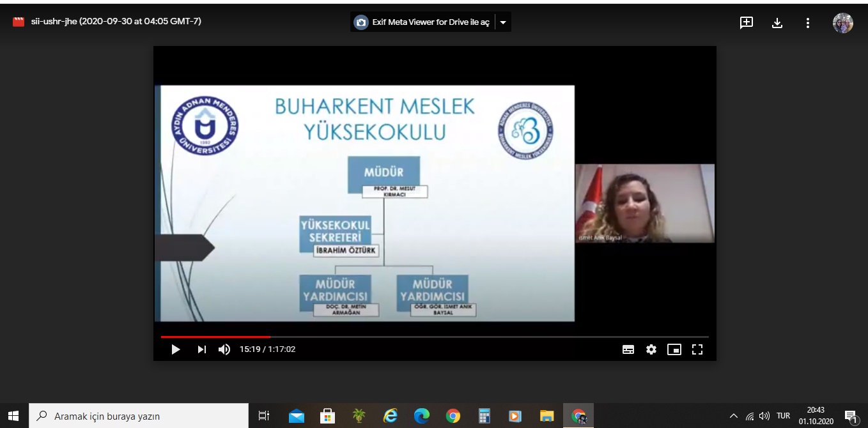Open the TUR language switcher

pyautogui.click(x=783, y=416)
